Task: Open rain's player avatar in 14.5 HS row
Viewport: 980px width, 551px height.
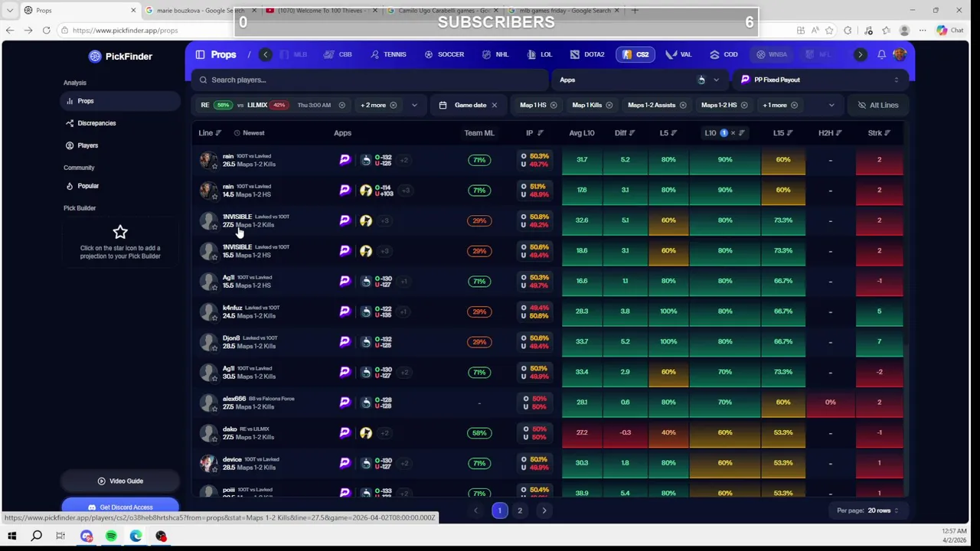Action: pyautogui.click(x=207, y=188)
